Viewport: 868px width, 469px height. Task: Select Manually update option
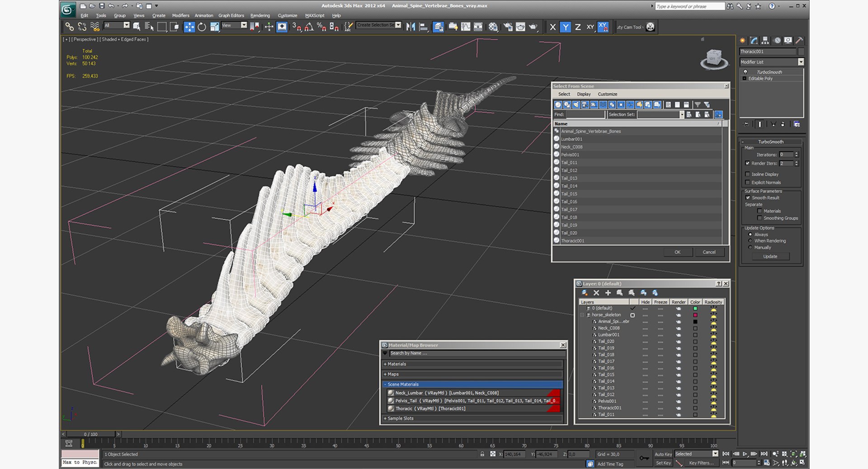(750, 248)
